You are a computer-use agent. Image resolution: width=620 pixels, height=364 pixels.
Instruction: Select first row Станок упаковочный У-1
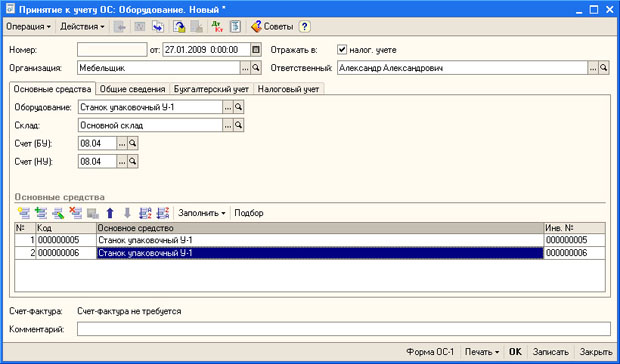click(320, 240)
